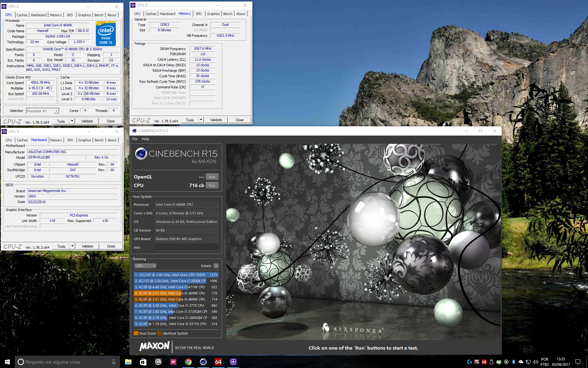This screenshot has height=368, width=588.
Task: Click the Cortana circle icon in the search box
Action: (x=21, y=362)
